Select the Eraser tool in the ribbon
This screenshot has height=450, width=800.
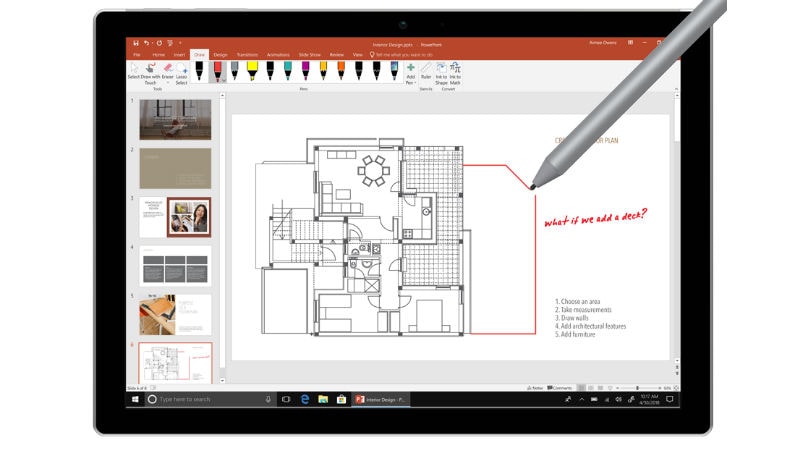(x=168, y=68)
